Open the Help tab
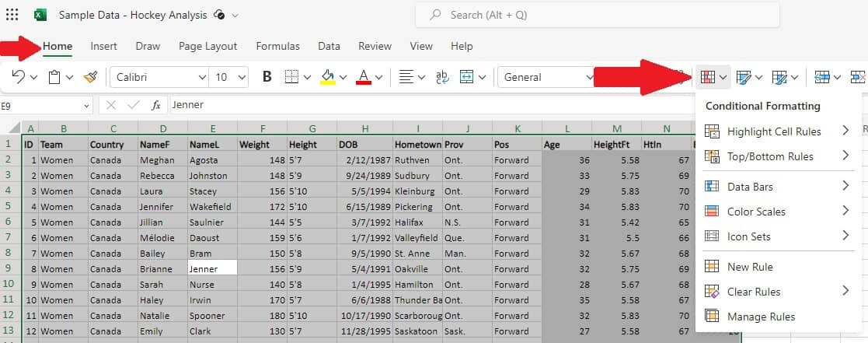 [462, 47]
